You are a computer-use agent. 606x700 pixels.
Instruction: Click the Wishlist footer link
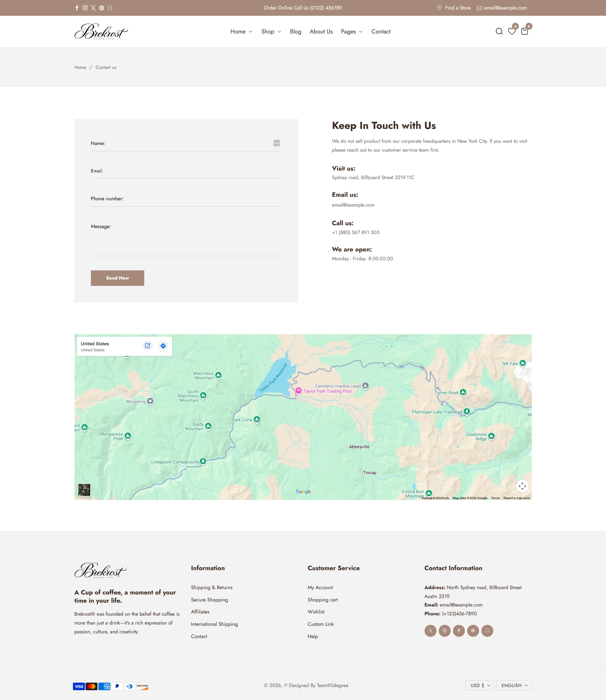(316, 612)
